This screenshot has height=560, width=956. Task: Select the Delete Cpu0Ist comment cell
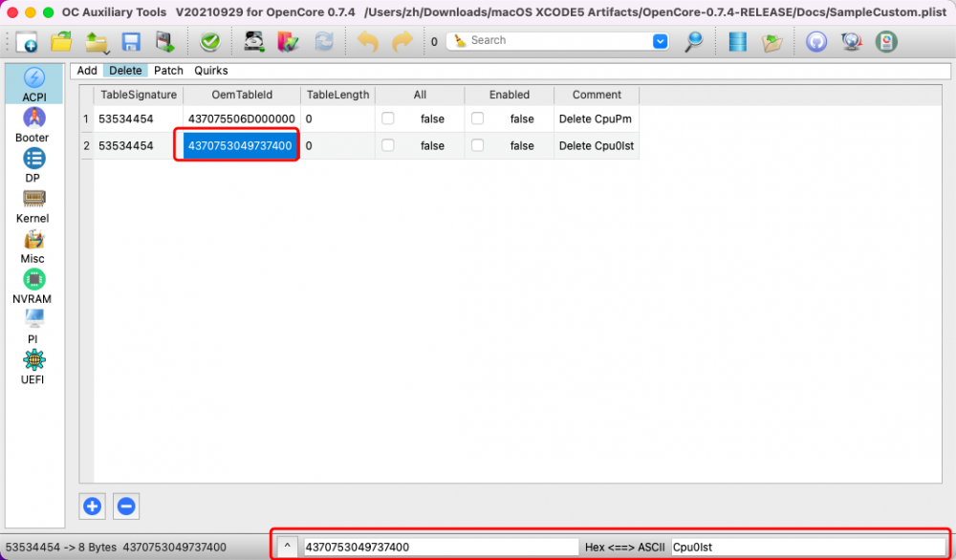(x=597, y=145)
